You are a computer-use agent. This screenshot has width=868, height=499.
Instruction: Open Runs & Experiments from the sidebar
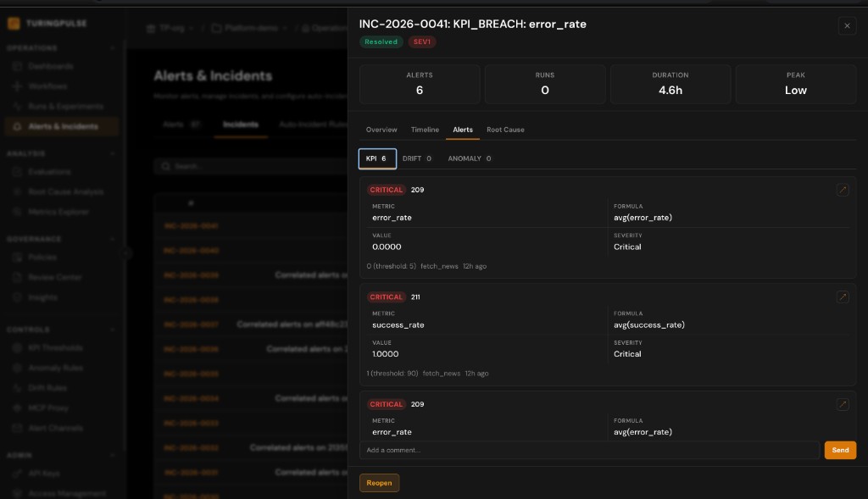pyautogui.click(x=17, y=106)
